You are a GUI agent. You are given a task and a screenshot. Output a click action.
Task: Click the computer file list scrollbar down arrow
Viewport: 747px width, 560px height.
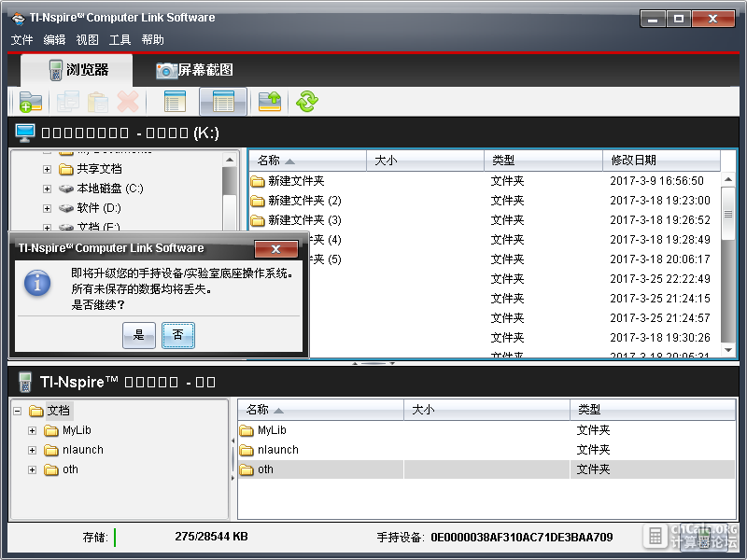728,350
